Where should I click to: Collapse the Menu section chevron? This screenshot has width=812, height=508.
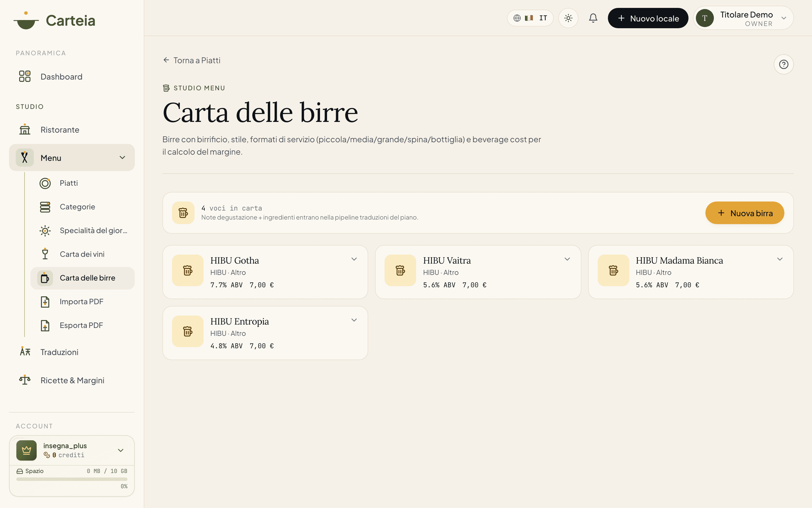pyautogui.click(x=122, y=157)
